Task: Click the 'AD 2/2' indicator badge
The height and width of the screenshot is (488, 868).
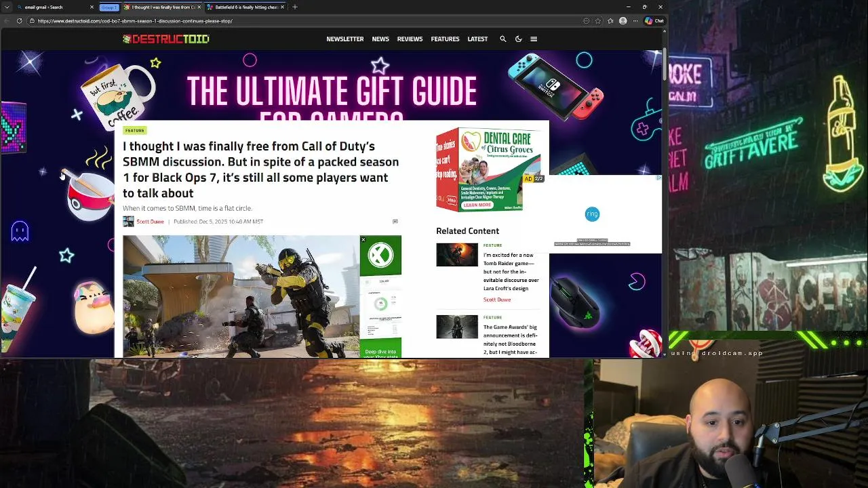Action: pyautogui.click(x=534, y=179)
